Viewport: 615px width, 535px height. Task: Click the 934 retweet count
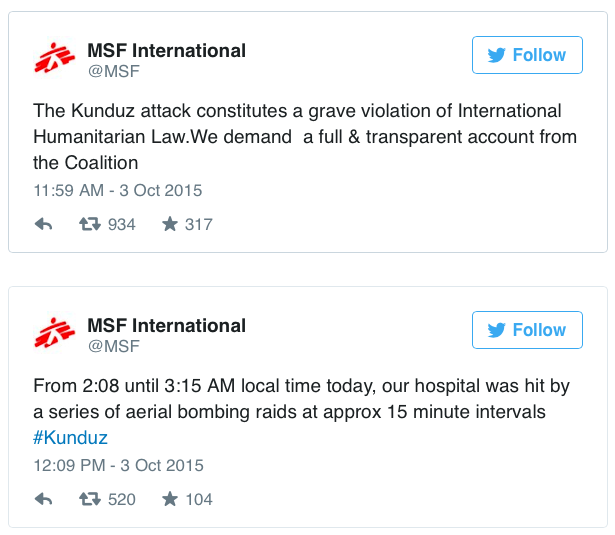click(121, 225)
